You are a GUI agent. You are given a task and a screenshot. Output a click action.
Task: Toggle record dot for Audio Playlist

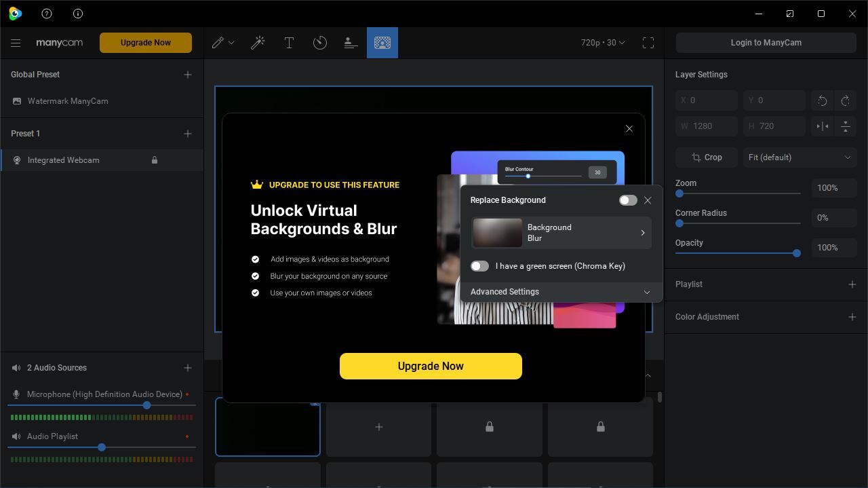coord(187,436)
